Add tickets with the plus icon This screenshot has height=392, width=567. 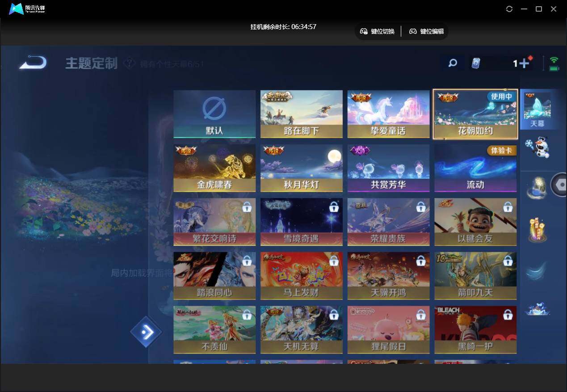click(x=524, y=63)
